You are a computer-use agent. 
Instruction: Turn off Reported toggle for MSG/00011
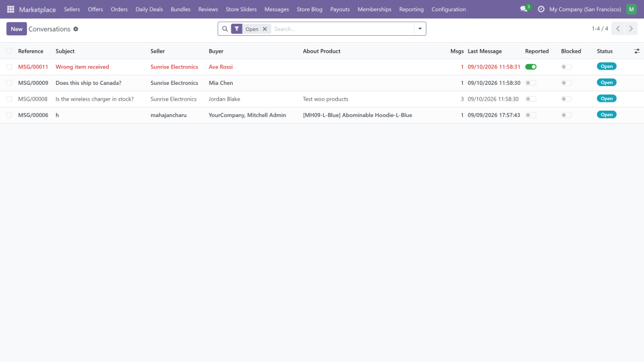point(531,67)
